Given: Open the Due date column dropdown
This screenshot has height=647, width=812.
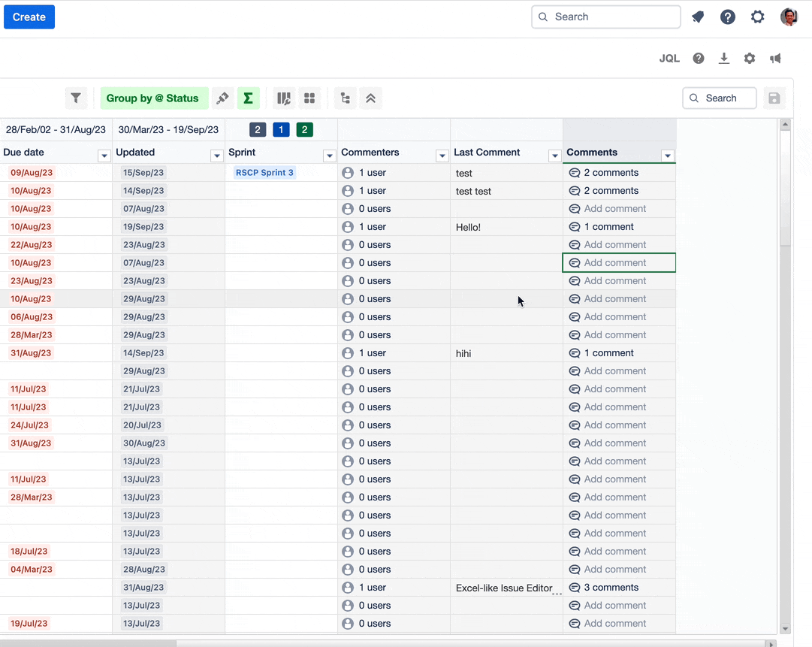Looking at the screenshot, I should pyautogui.click(x=104, y=156).
